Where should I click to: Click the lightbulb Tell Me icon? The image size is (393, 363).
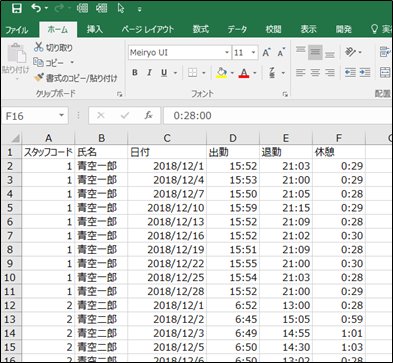tap(375, 29)
